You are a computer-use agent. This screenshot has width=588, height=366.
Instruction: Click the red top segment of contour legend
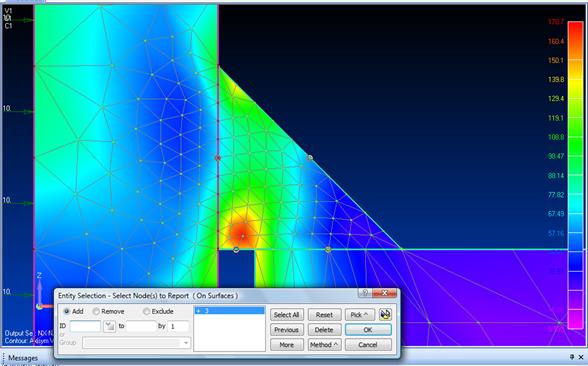click(x=575, y=31)
